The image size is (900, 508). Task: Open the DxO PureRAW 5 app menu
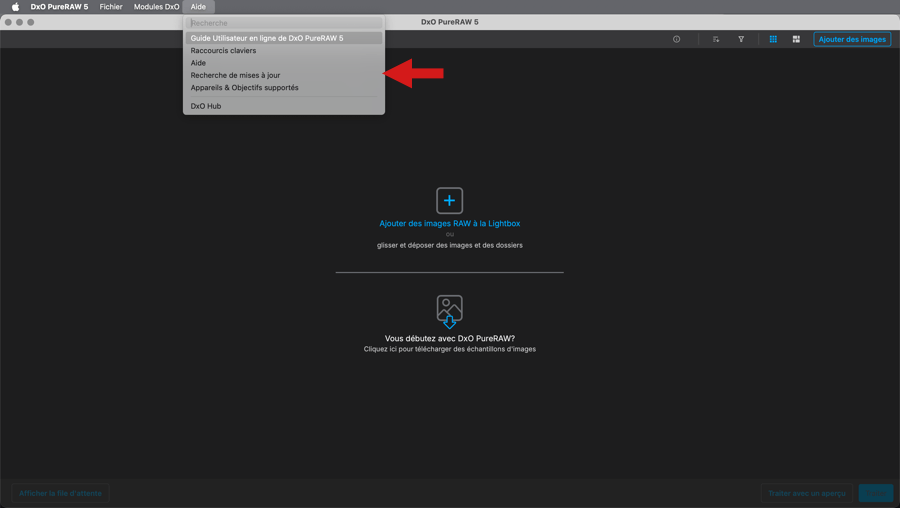pyautogui.click(x=59, y=7)
